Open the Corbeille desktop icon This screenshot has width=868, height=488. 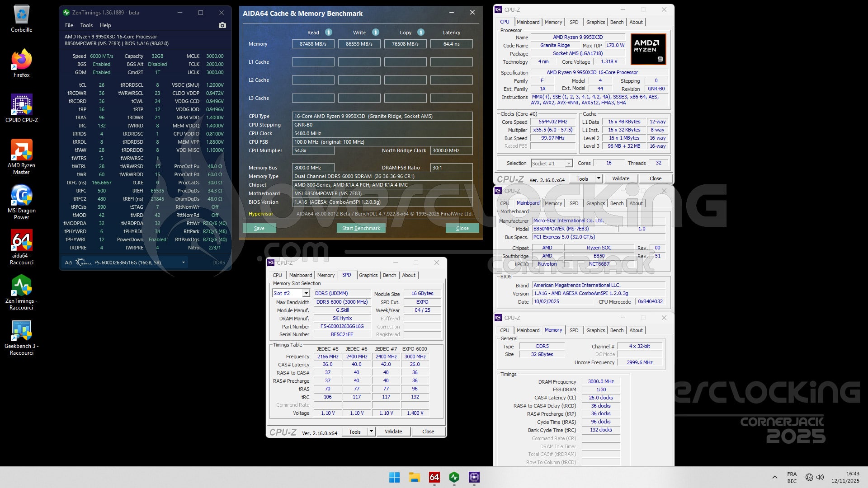point(21,19)
